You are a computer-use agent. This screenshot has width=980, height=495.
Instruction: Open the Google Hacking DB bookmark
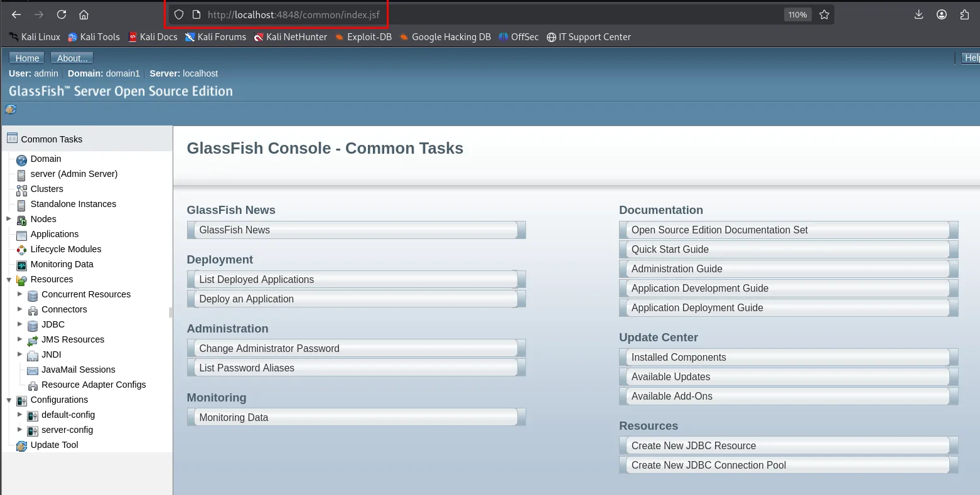point(445,37)
